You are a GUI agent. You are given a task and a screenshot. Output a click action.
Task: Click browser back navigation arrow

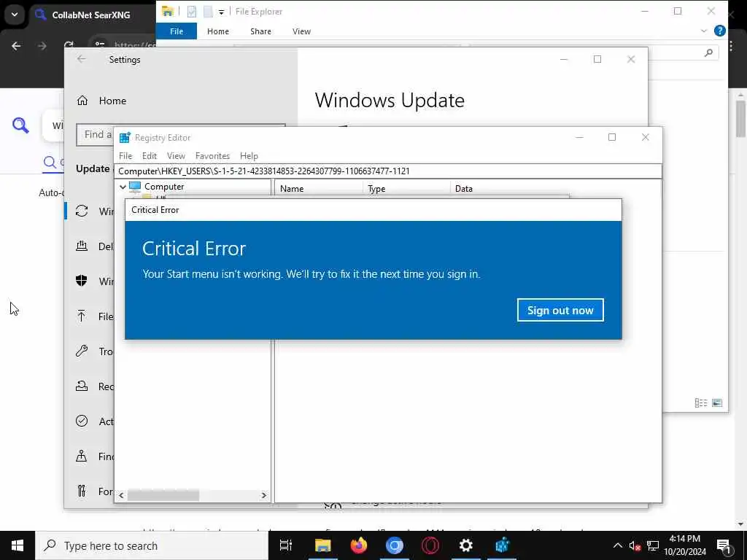16,46
